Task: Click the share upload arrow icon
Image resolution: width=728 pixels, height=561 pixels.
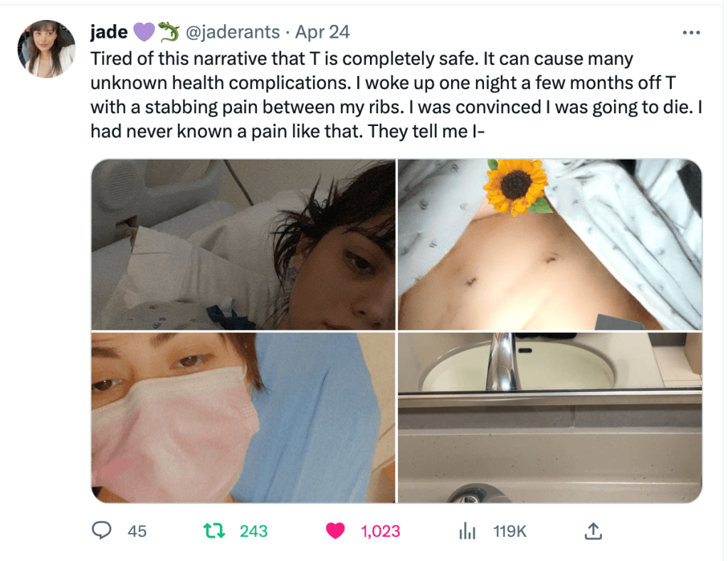Action: [x=594, y=530]
